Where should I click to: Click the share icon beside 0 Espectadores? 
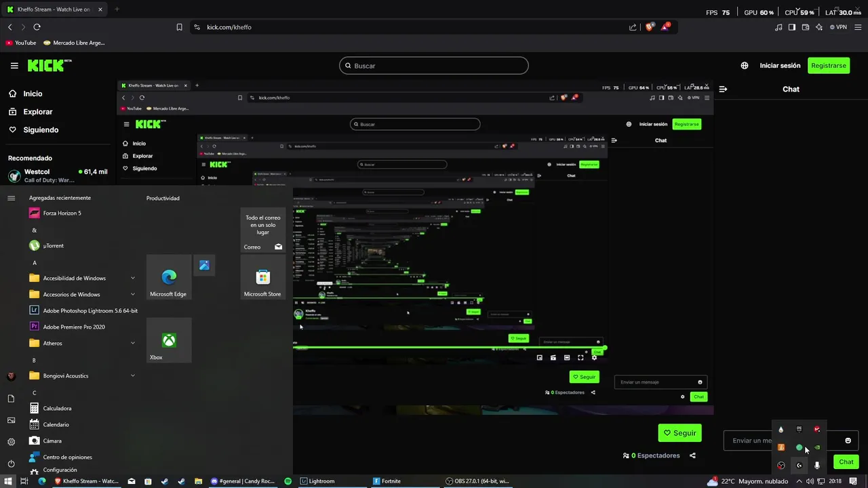[692, 455]
